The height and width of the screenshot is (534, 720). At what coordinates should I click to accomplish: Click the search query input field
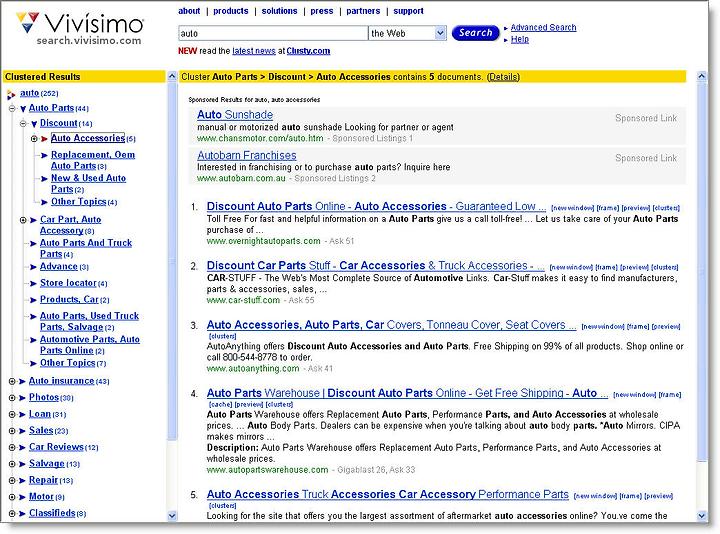[x=273, y=33]
